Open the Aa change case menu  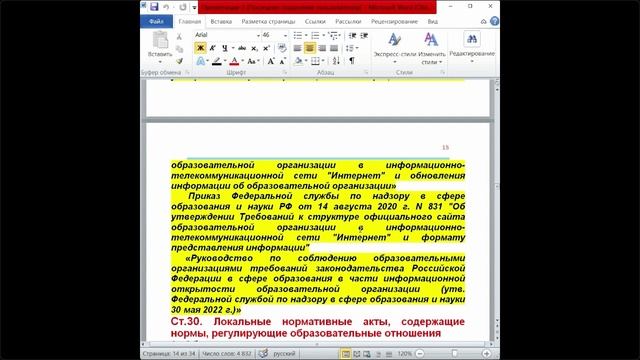(253, 61)
